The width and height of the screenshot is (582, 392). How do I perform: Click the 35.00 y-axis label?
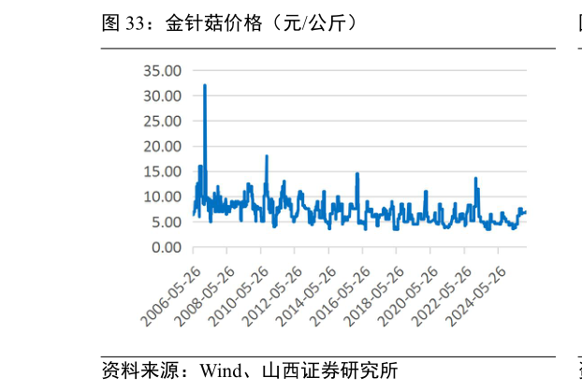click(162, 71)
